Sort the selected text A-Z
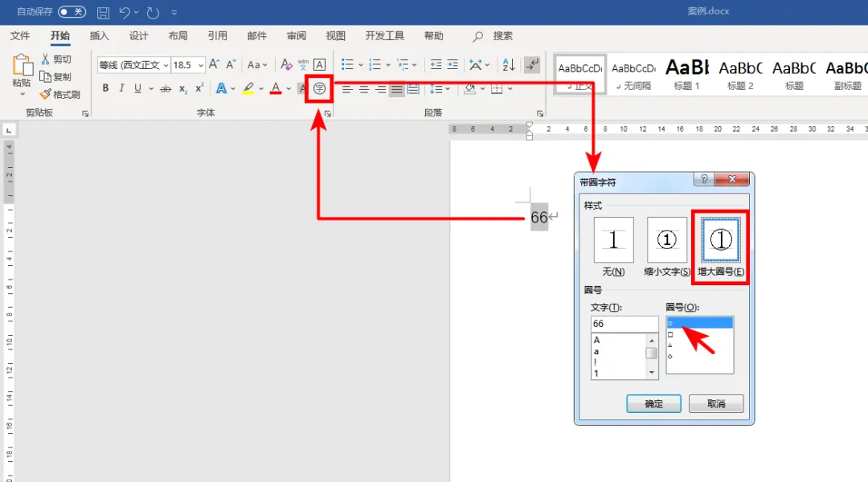Screen dimensions: 868x482 509,65
